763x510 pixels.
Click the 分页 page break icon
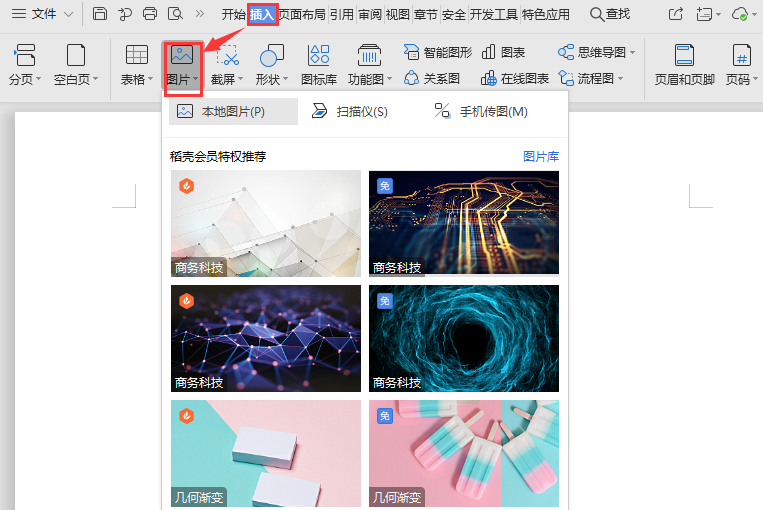point(25,55)
